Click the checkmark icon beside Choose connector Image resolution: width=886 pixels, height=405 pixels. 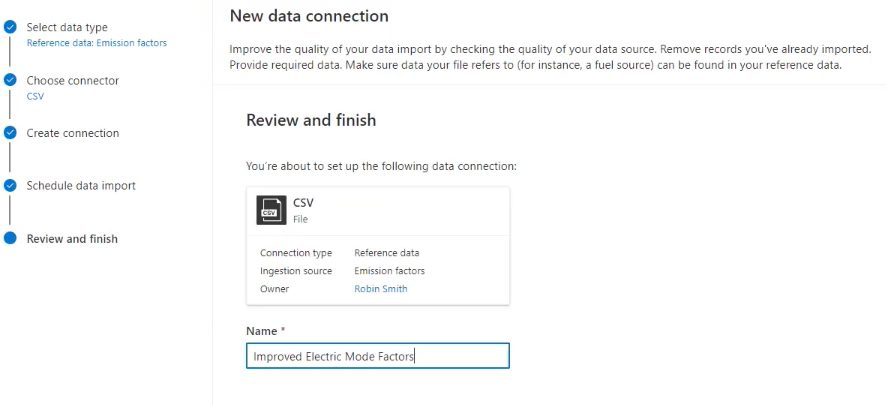10,80
